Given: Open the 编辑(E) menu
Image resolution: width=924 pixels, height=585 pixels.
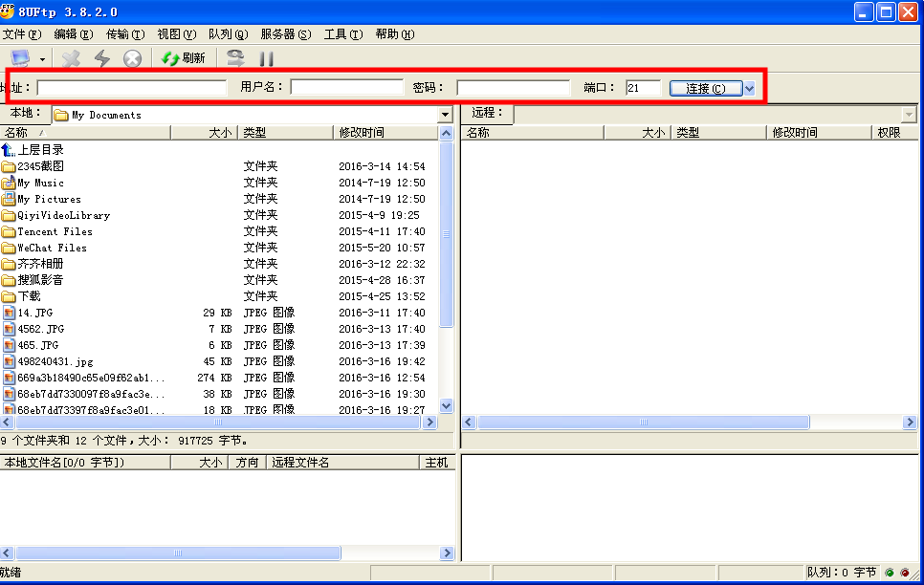Looking at the screenshot, I should click(x=74, y=34).
